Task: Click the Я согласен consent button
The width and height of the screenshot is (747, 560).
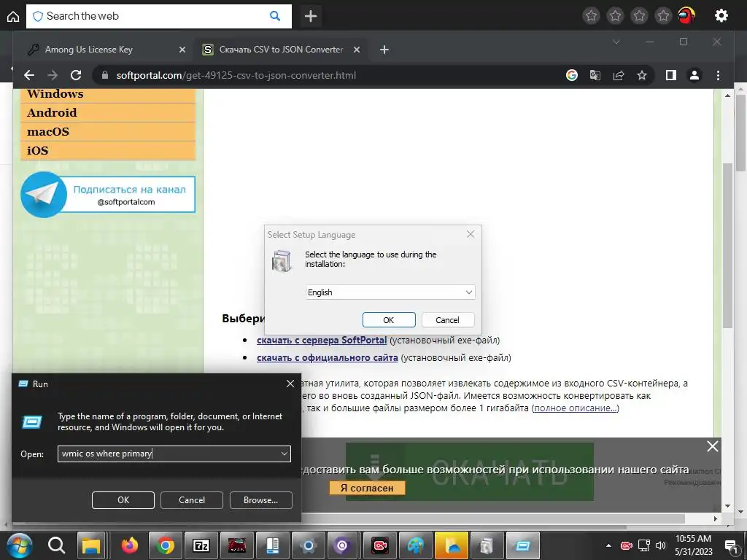Action: click(367, 488)
